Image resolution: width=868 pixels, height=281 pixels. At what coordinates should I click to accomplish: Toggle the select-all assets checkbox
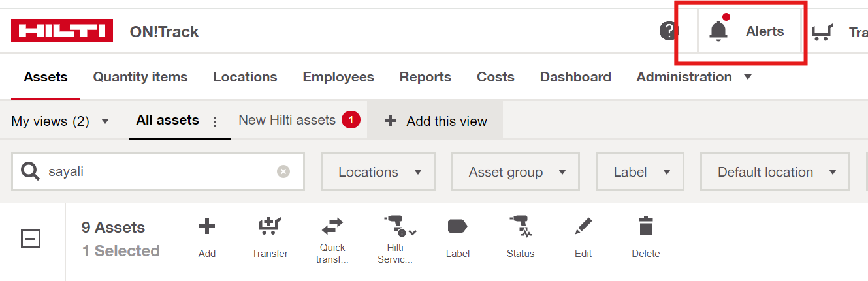click(x=31, y=239)
